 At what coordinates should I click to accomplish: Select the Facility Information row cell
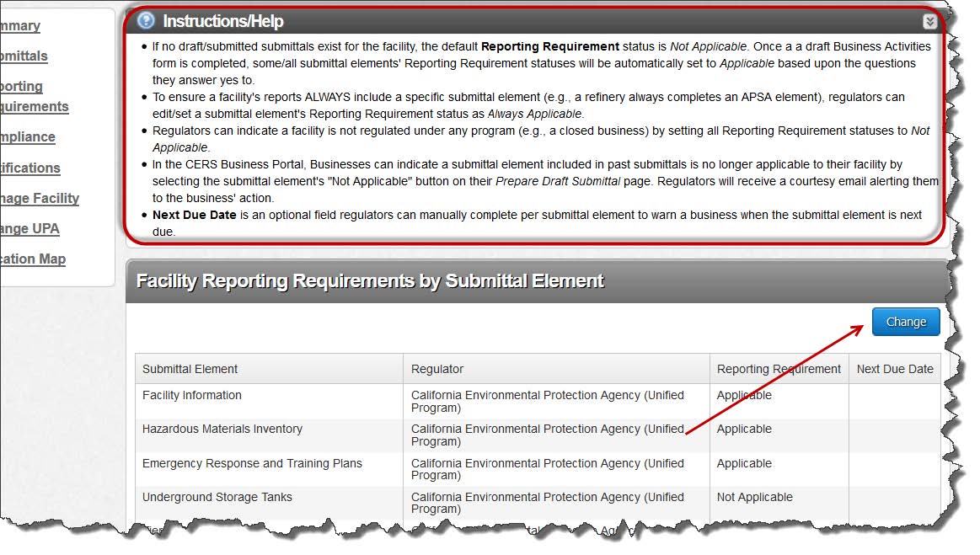pos(269,401)
